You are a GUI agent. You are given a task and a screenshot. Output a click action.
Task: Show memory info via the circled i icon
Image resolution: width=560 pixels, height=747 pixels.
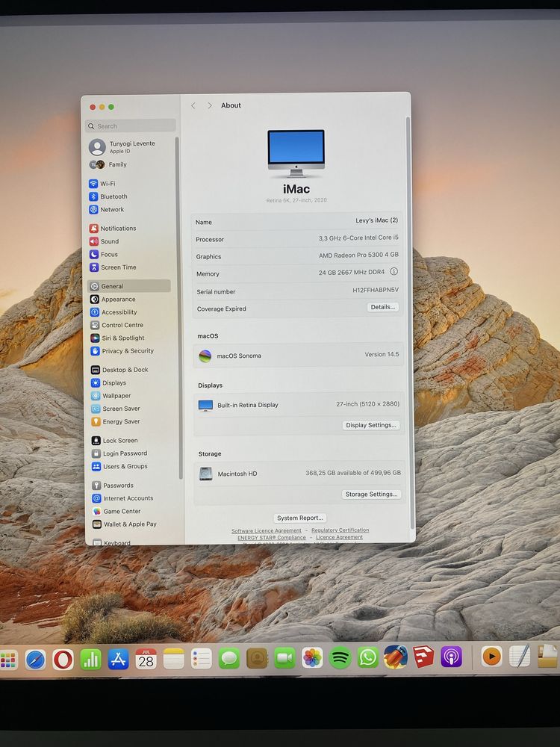tap(393, 272)
